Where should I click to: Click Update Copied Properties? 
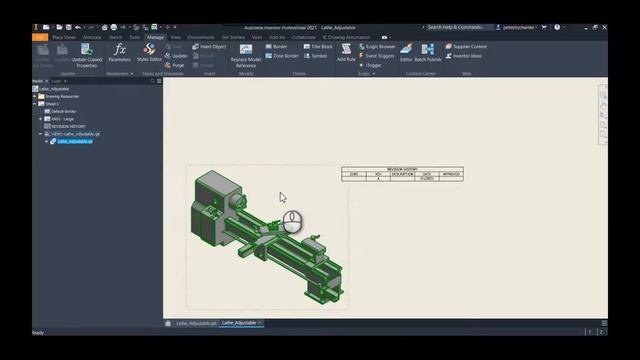pos(87,55)
